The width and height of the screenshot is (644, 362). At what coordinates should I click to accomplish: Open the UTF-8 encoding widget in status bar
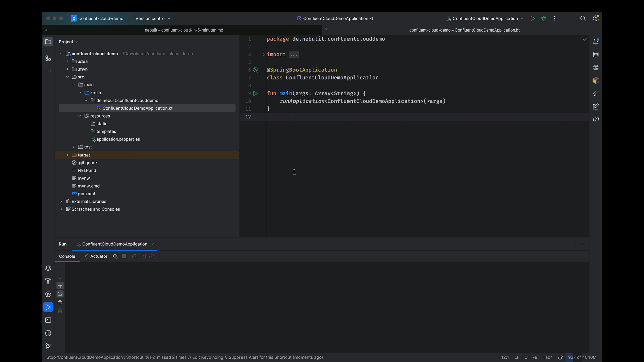531,357
